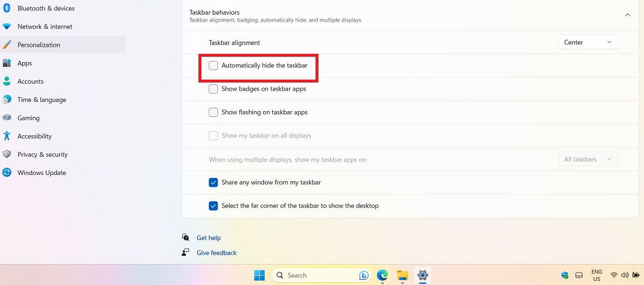Viewport: 644px width, 285px height.
Task: Check Show badges on taskbar apps
Action: coord(213,89)
